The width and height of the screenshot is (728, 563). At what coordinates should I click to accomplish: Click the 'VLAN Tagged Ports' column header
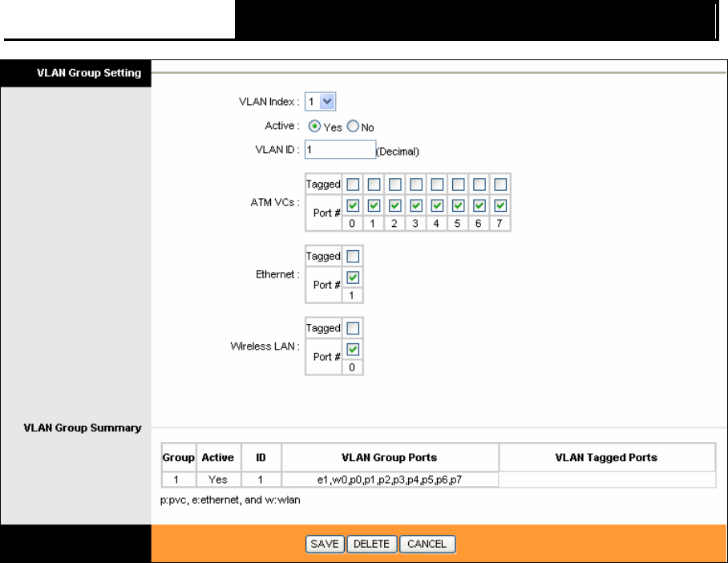[x=607, y=458]
